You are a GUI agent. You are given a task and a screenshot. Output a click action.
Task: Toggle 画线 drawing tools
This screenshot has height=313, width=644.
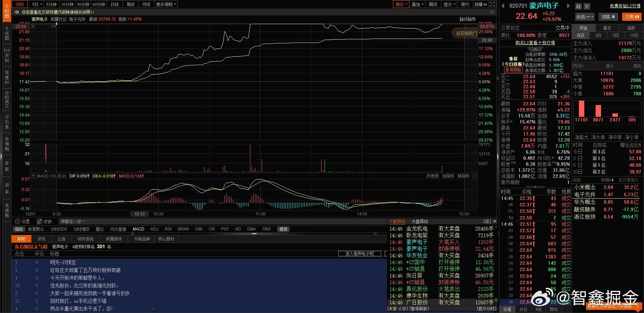tap(433, 4)
